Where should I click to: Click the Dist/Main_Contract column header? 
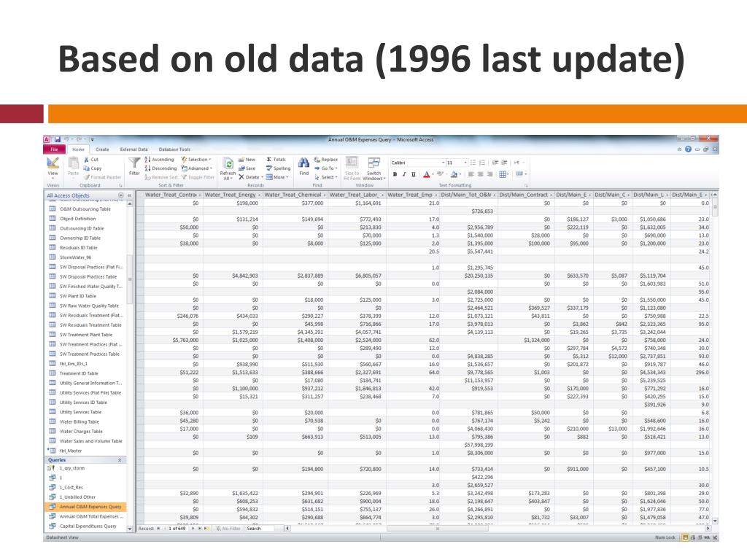click(525, 195)
